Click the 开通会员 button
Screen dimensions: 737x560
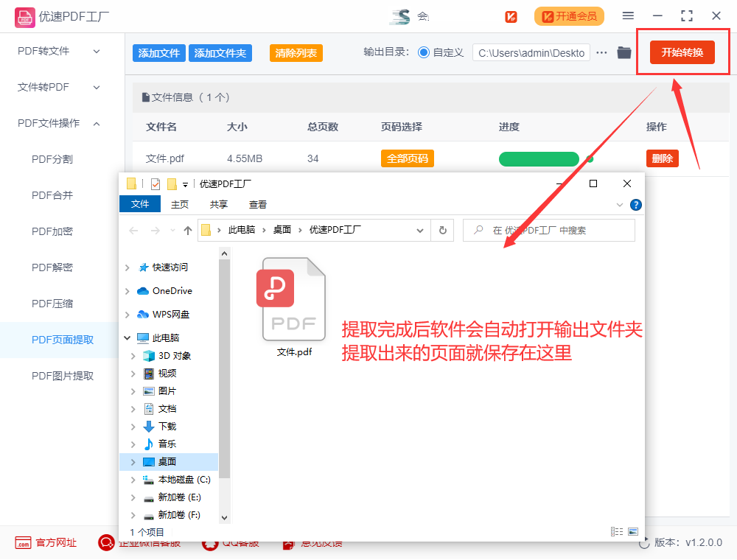point(569,17)
